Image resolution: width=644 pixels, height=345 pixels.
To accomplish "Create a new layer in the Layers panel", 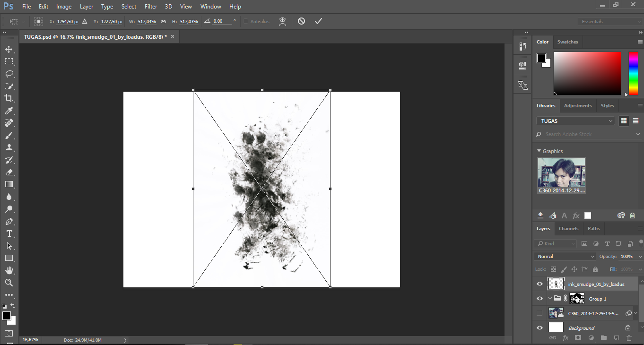I will tap(616, 338).
